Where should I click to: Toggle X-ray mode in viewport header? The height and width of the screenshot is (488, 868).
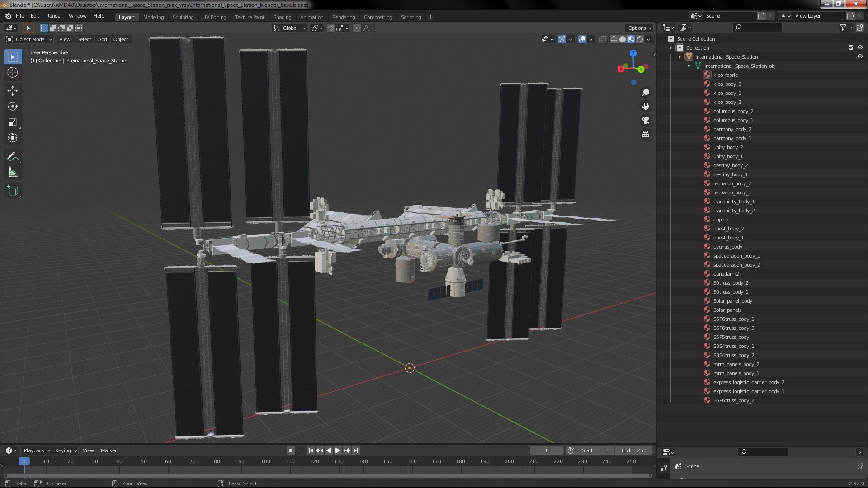(x=603, y=39)
